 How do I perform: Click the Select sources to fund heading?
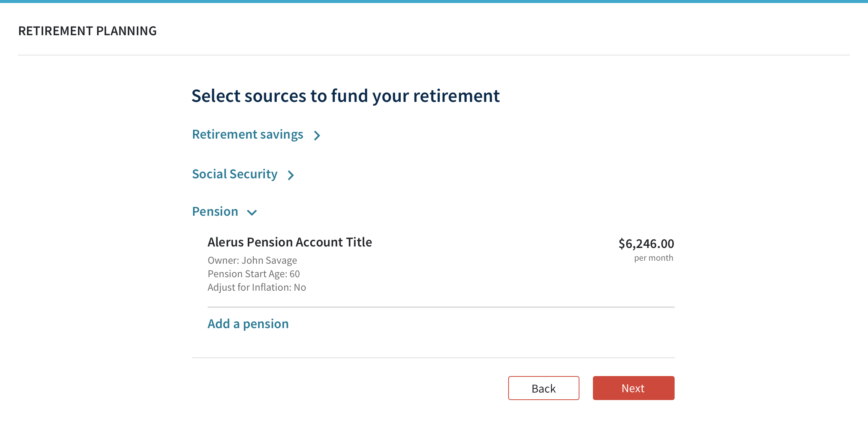pyautogui.click(x=346, y=96)
